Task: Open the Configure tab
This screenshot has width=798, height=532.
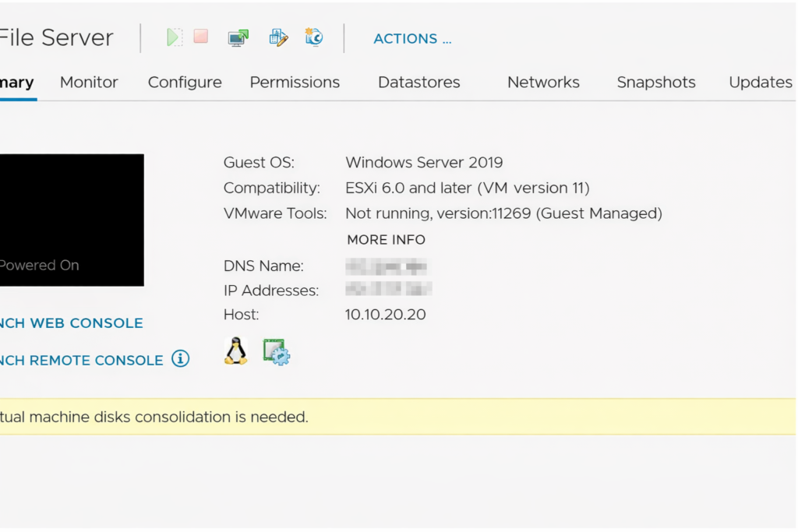Action: click(185, 83)
